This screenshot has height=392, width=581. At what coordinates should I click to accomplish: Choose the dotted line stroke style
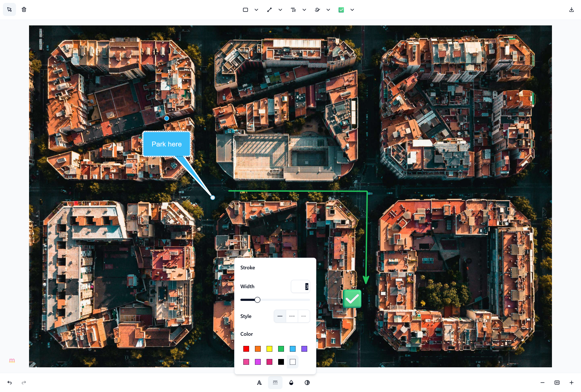coord(304,316)
